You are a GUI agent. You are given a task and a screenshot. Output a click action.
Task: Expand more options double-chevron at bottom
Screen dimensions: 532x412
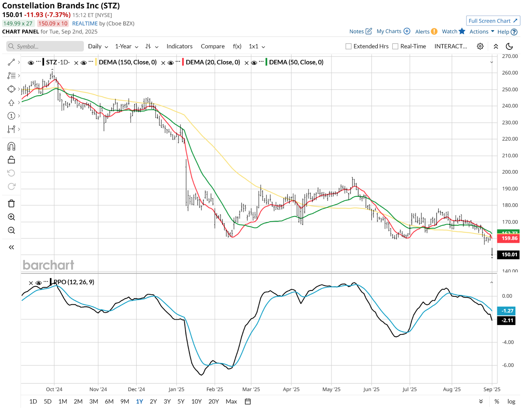pos(481,401)
